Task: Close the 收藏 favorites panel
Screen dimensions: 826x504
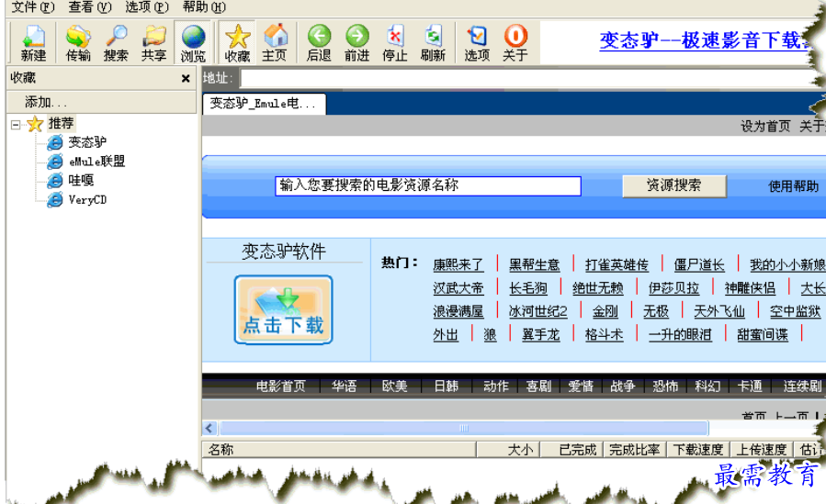Action: pyautogui.click(x=186, y=78)
